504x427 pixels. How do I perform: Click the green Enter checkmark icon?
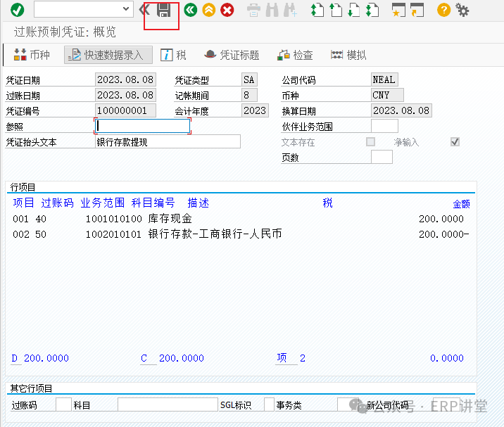point(17,10)
